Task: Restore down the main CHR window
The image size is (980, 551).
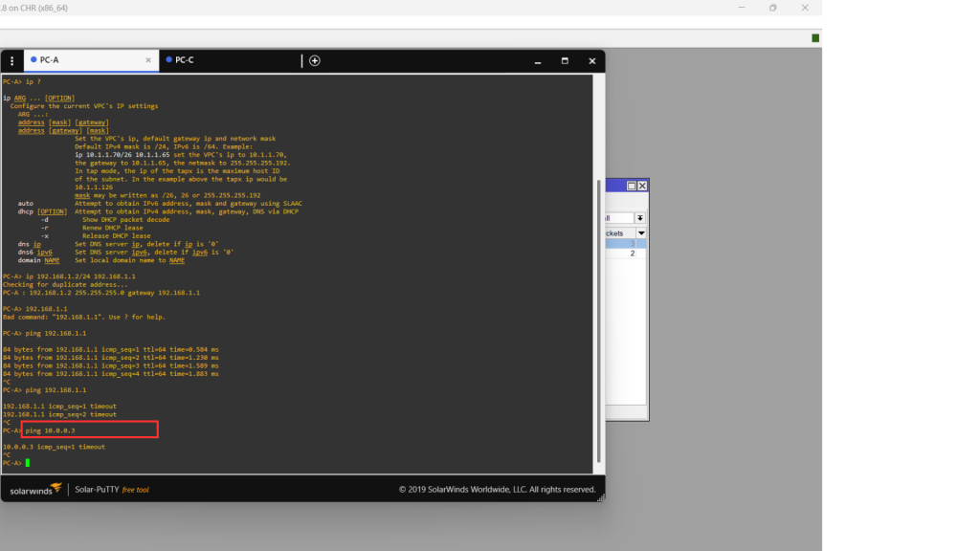Action: pyautogui.click(x=772, y=8)
